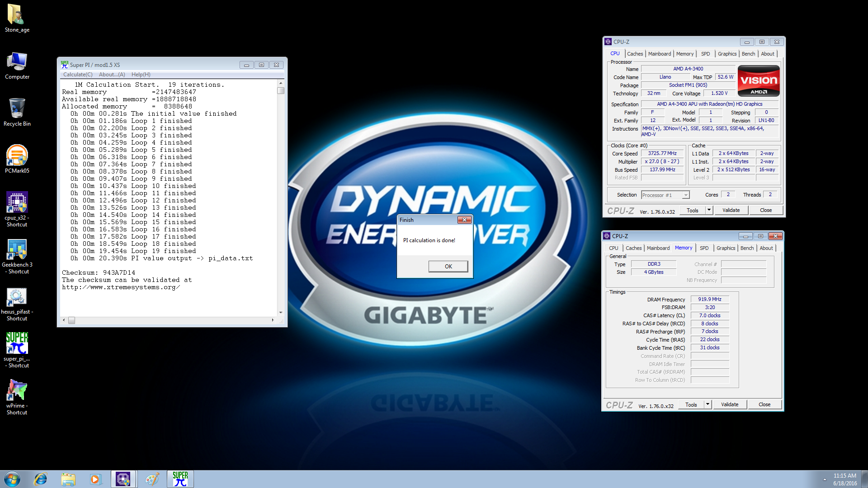The image size is (868, 488).
Task: Switch to SPD tab in top CPU-Z
Action: coord(705,54)
